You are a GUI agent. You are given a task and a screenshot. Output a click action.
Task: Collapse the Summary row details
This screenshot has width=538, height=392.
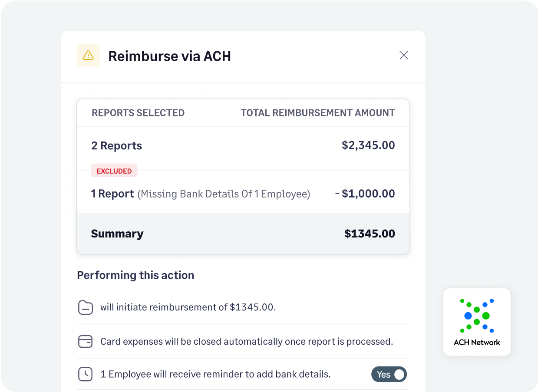tap(243, 234)
